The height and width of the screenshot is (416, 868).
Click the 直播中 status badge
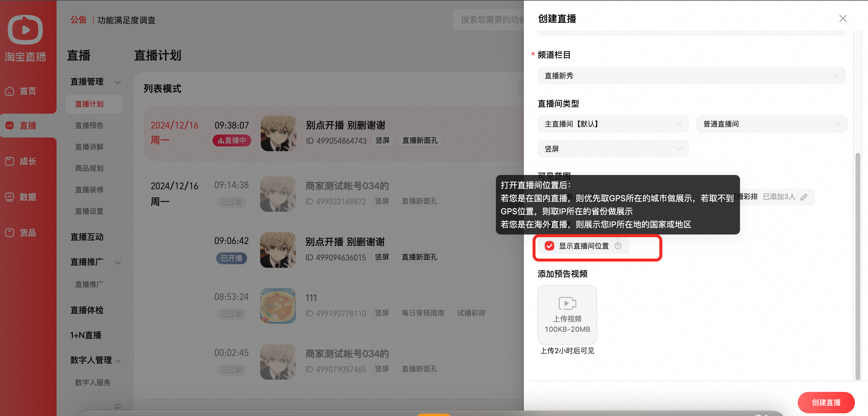pyautogui.click(x=232, y=140)
